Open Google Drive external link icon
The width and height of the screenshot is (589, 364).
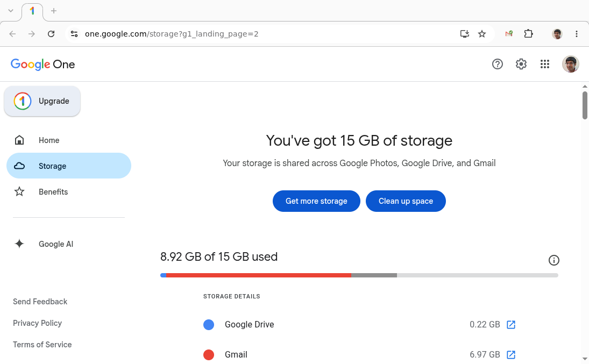tap(511, 325)
